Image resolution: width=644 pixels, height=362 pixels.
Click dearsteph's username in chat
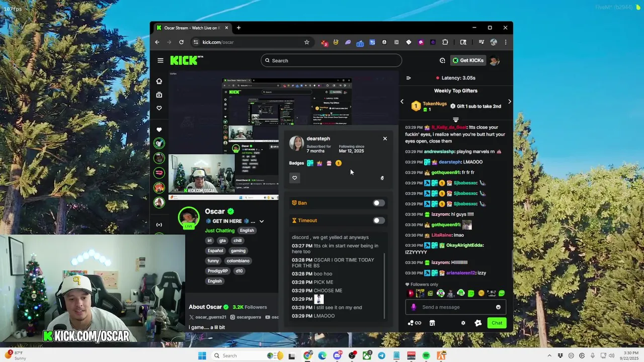(449, 162)
